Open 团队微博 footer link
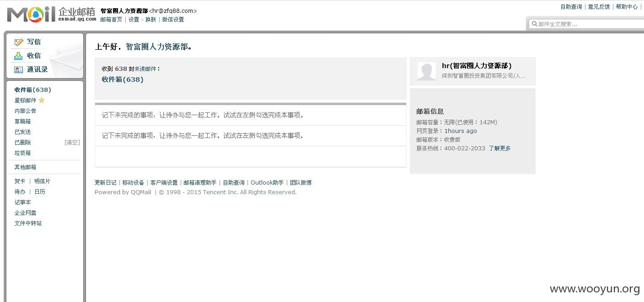The width and height of the screenshot is (644, 302). point(301,182)
